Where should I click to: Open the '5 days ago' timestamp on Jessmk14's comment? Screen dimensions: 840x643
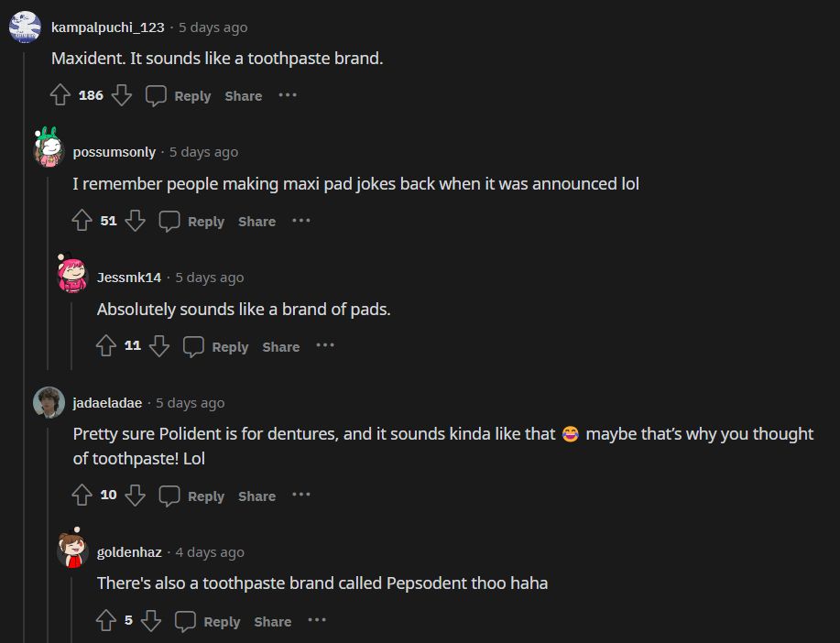[x=210, y=278]
